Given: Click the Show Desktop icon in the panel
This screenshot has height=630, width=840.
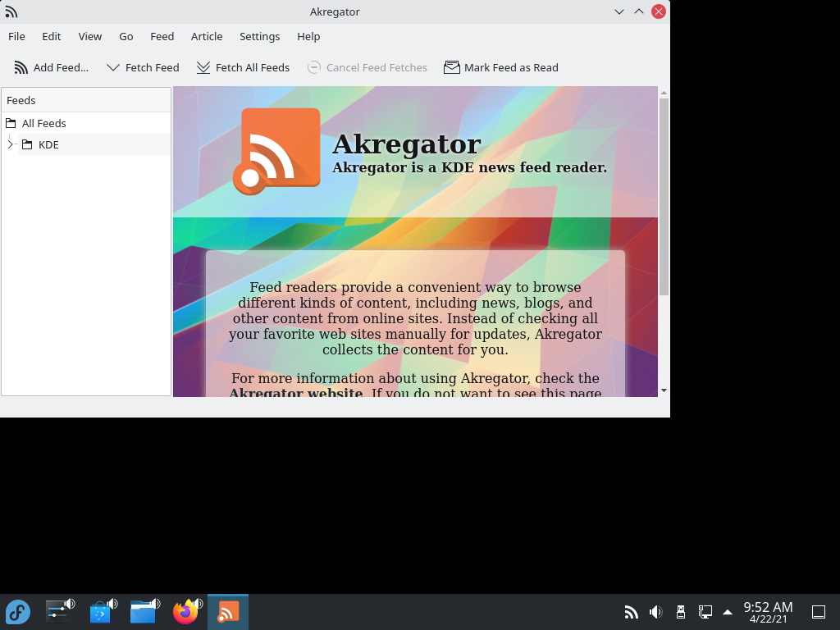Looking at the screenshot, I should tap(819, 612).
